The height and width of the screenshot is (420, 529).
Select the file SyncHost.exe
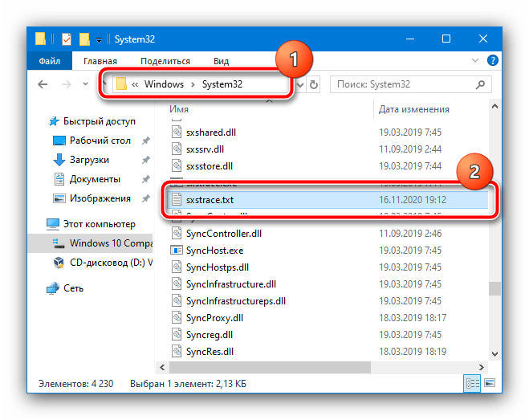click(x=214, y=251)
